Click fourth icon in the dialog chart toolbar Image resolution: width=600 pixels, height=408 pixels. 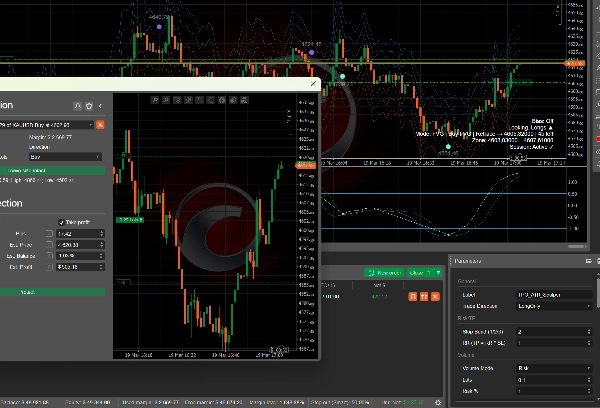pyautogui.click(x=188, y=100)
